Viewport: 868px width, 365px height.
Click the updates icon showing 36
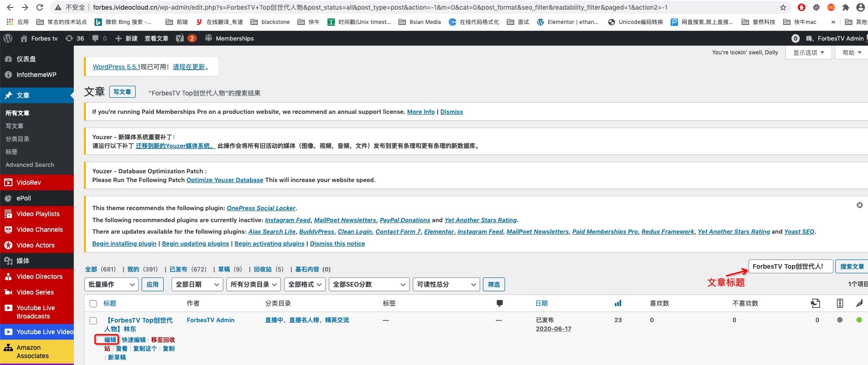click(x=75, y=38)
